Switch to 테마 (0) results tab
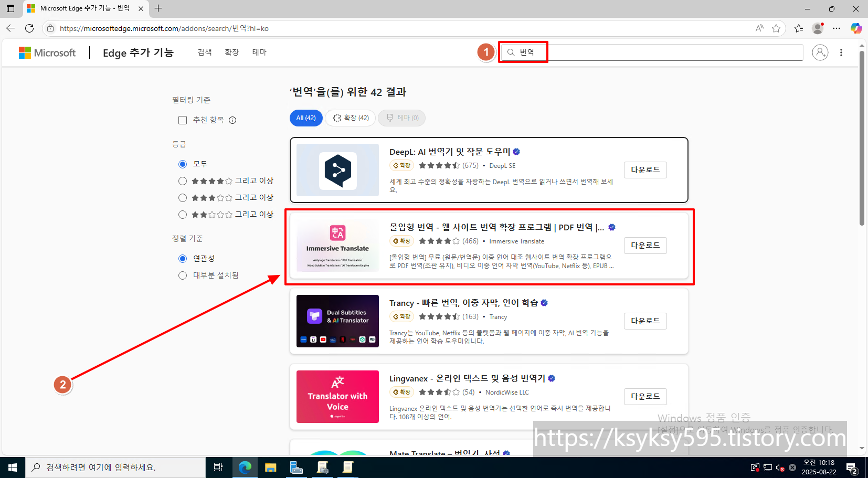This screenshot has height=478, width=868. (402, 118)
